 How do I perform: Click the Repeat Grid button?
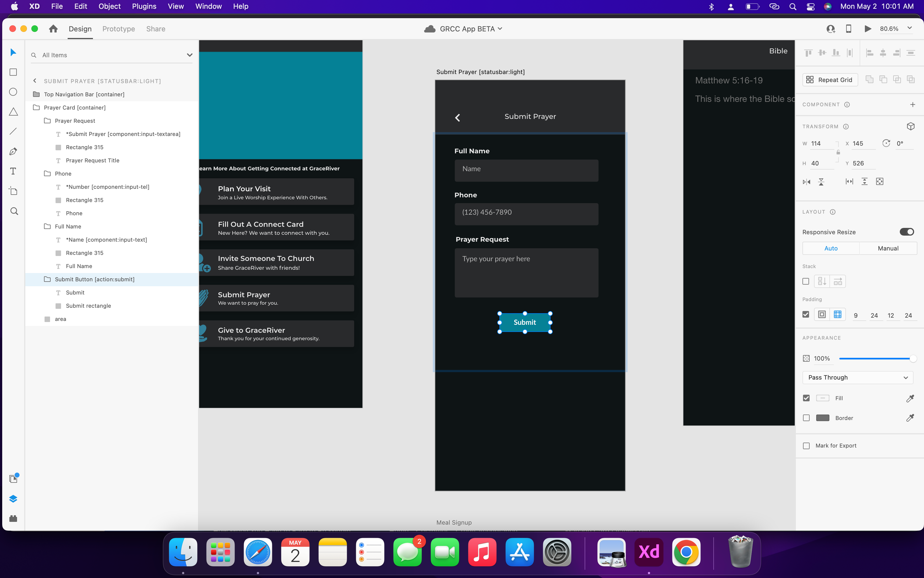pos(830,80)
